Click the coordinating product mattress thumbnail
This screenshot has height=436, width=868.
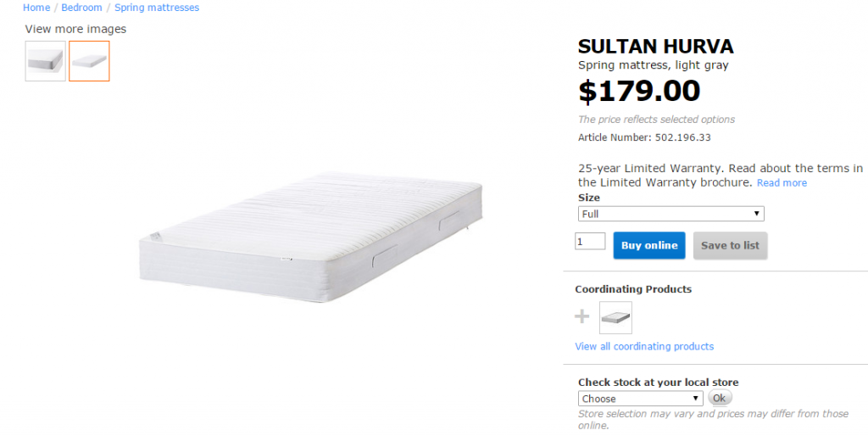pyautogui.click(x=615, y=318)
